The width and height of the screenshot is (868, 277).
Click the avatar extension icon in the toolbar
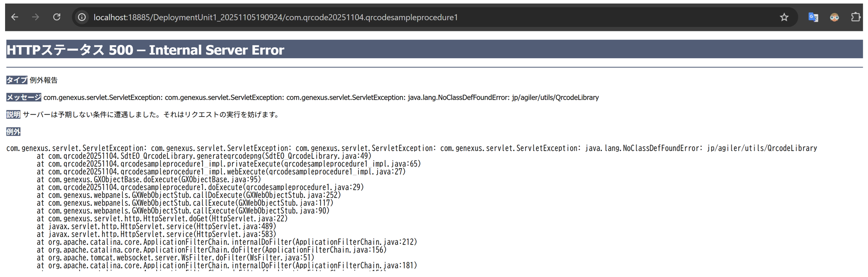tap(834, 17)
